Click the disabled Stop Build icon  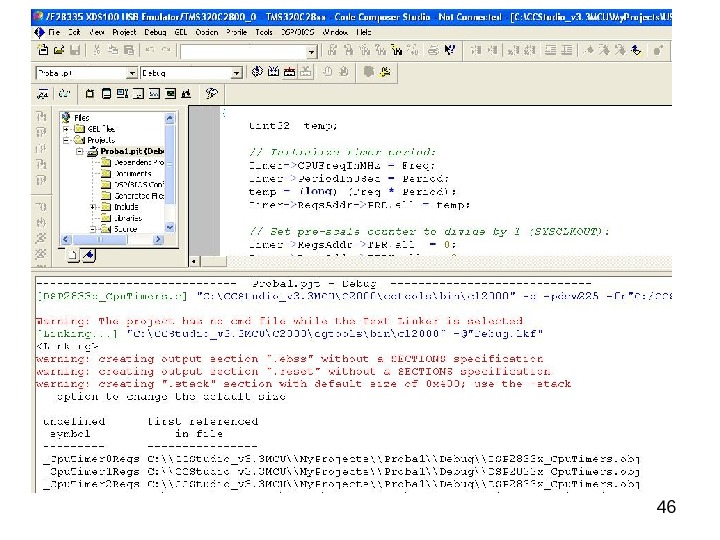(306, 72)
